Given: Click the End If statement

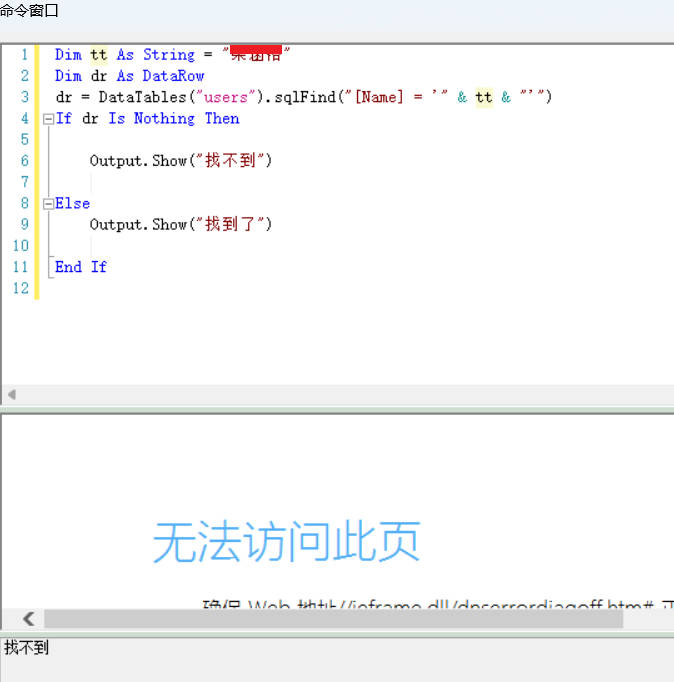Looking at the screenshot, I should 81,267.
